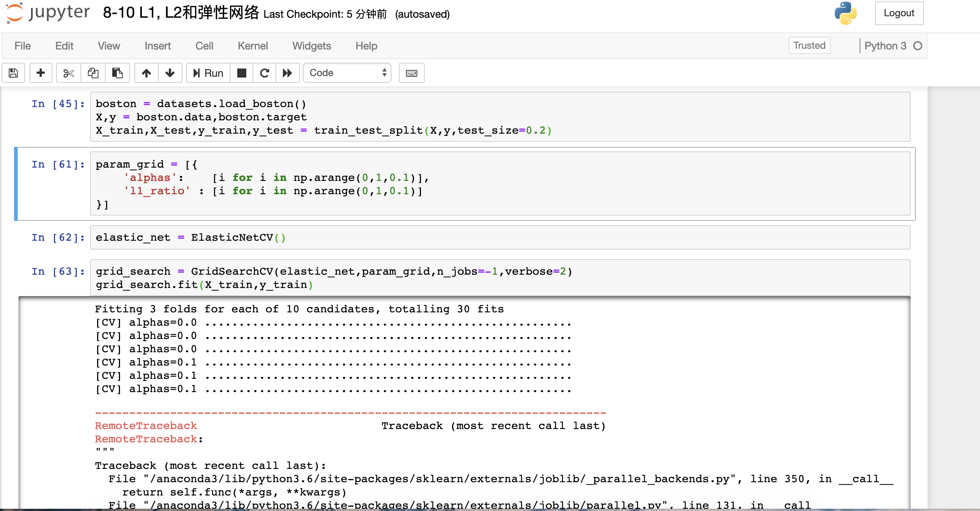The image size is (980, 511).
Task: Click the In [61] prompt
Action: coord(58,164)
